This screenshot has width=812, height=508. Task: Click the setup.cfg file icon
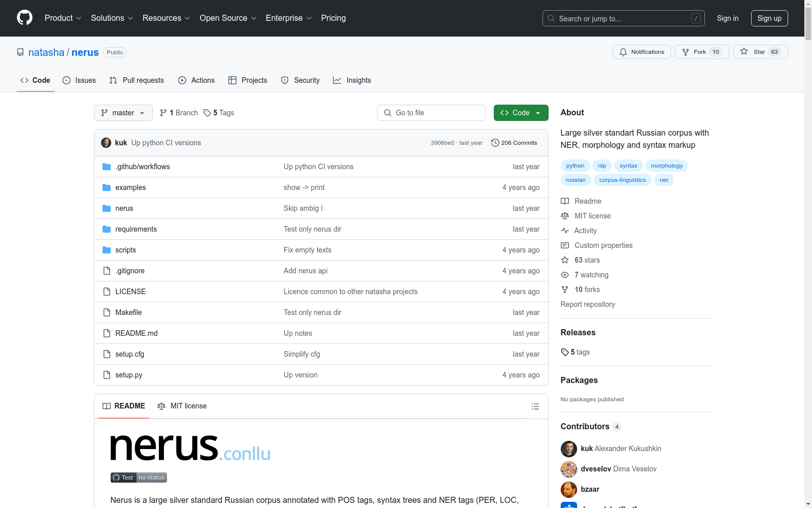pyautogui.click(x=107, y=354)
